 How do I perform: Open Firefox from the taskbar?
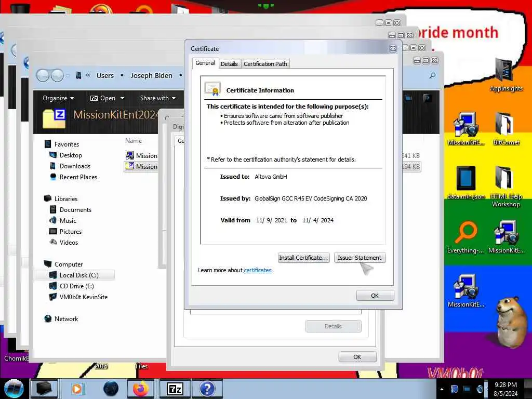(141, 389)
